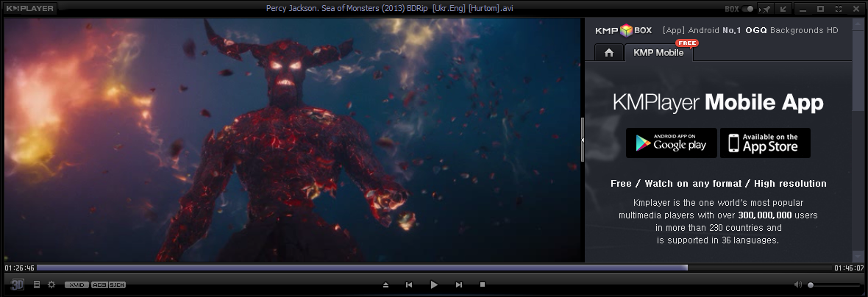This screenshot has width=868, height=297.
Task: Open the App Store download button
Action: click(x=765, y=143)
